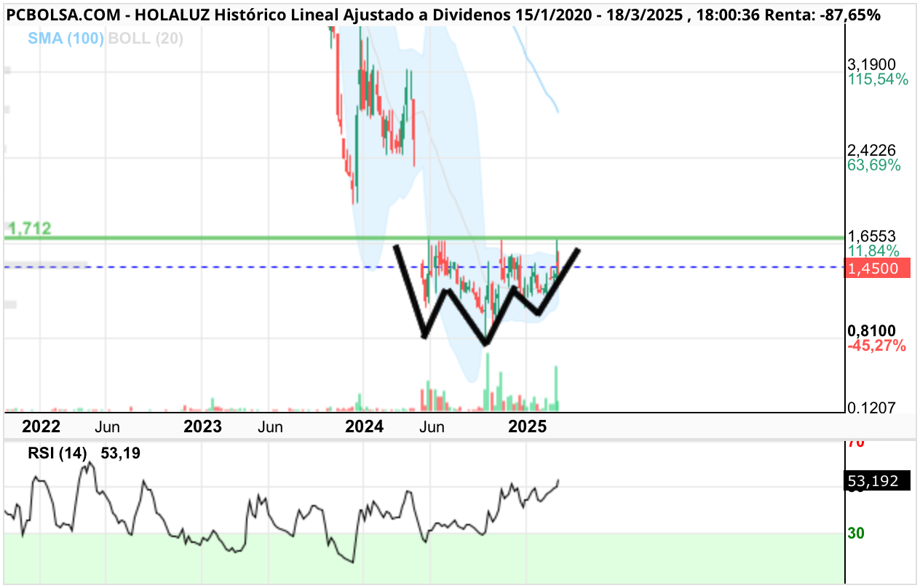Screen dimensions: 920x588
Task: Click the green 30 oversold RSI level
Action: [855, 533]
